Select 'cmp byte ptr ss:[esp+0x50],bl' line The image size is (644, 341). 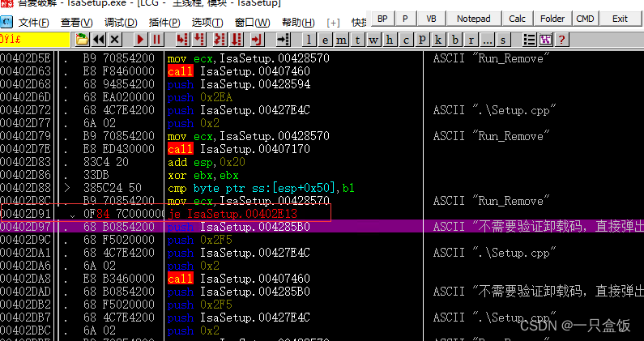coord(261,188)
